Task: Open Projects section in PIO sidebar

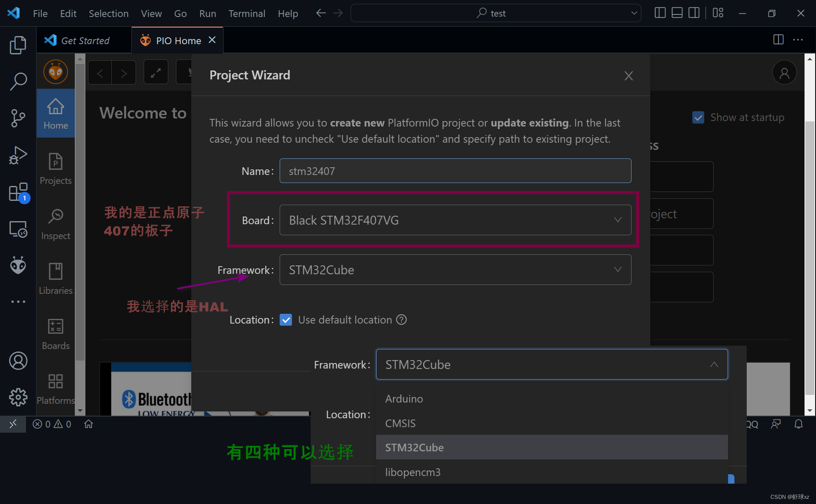Action: 56,169
